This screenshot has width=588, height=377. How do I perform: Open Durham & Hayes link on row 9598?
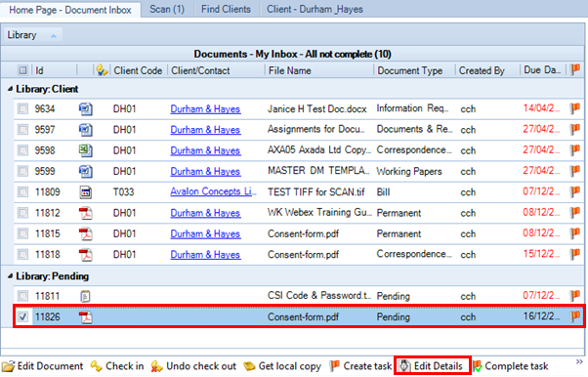(x=205, y=150)
